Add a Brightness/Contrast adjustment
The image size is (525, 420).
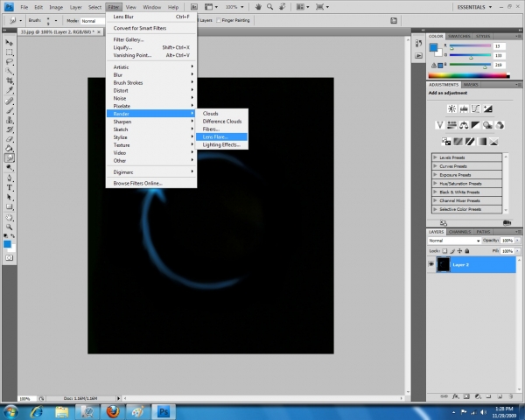[x=451, y=108]
